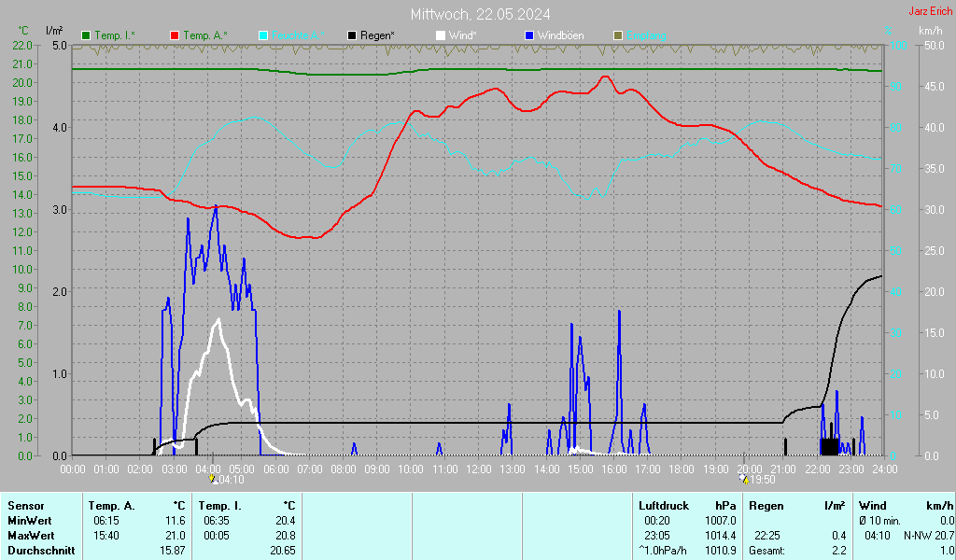This screenshot has height=560, width=956.
Task: Click the Windböen legend label
Action: [x=560, y=35]
